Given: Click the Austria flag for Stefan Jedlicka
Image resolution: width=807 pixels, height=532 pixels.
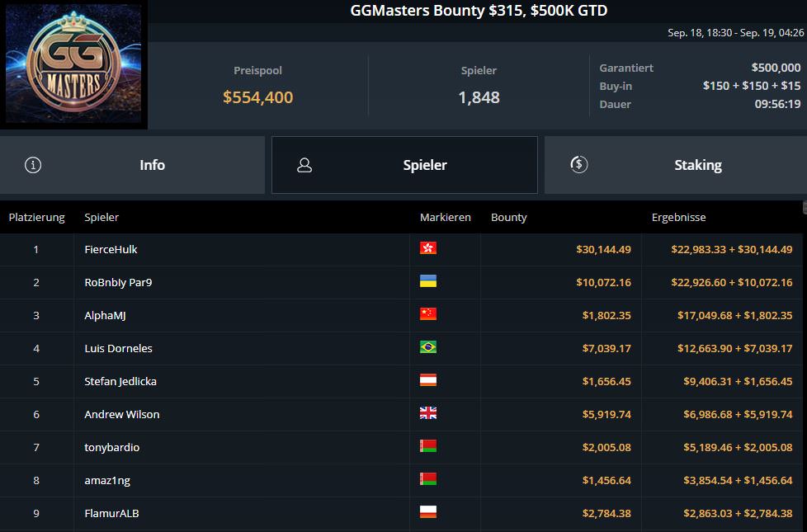Looking at the screenshot, I should click(x=428, y=379).
